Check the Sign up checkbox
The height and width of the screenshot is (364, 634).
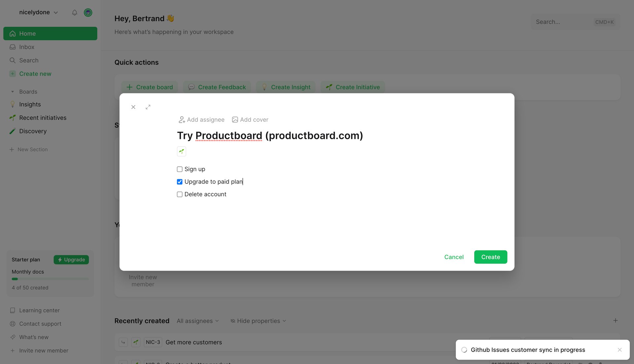tap(180, 169)
